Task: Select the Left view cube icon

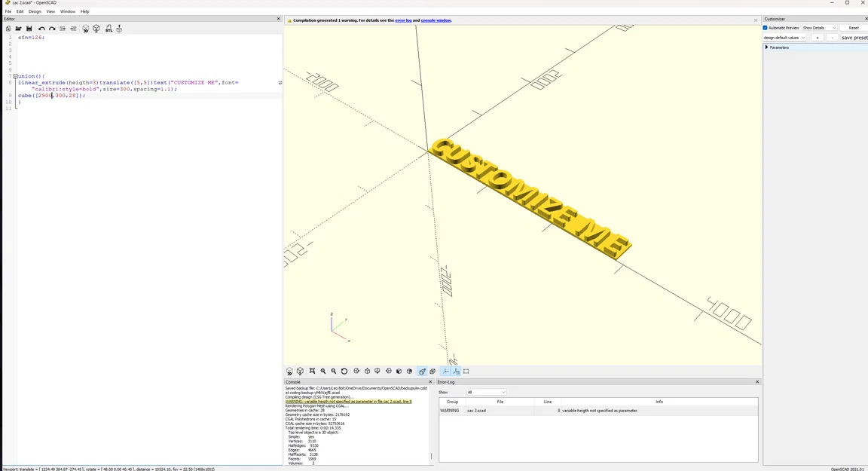Action: pos(388,372)
